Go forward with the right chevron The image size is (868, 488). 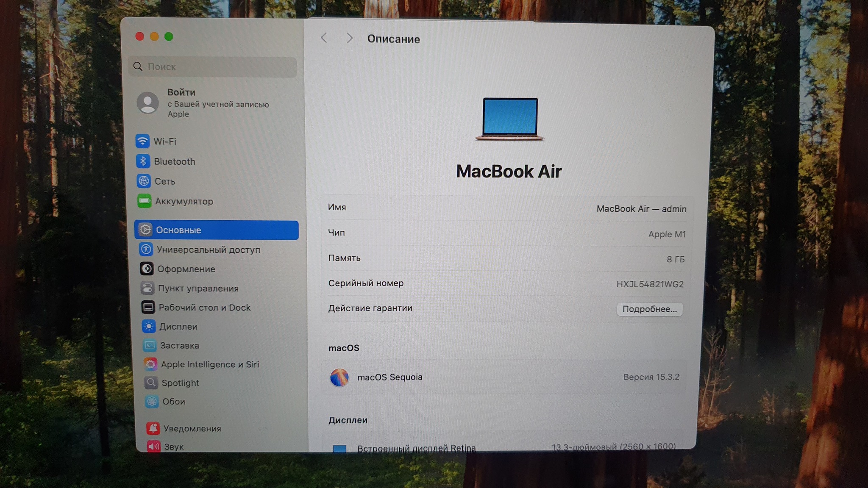point(349,38)
